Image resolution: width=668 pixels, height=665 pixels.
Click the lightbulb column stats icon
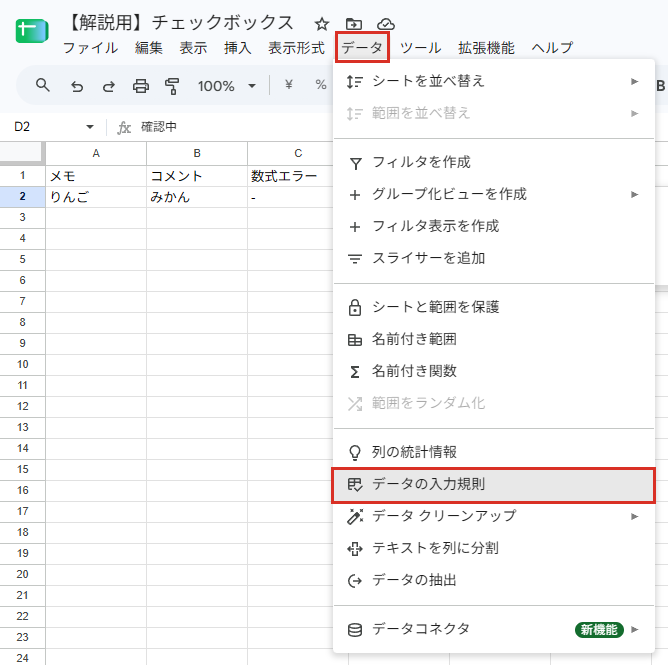coord(355,453)
